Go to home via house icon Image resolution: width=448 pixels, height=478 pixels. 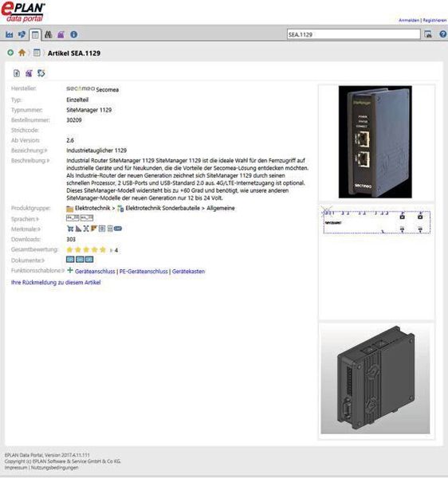[x=22, y=53]
